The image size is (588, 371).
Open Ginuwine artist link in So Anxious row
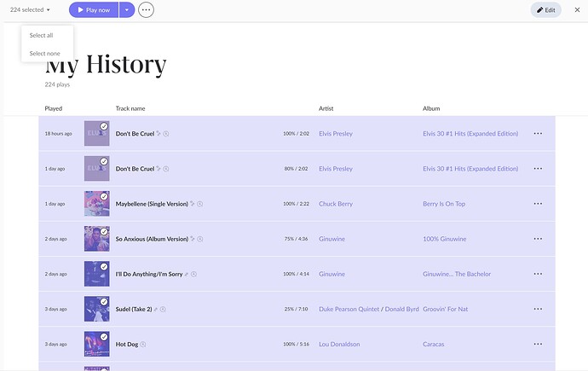pos(331,239)
